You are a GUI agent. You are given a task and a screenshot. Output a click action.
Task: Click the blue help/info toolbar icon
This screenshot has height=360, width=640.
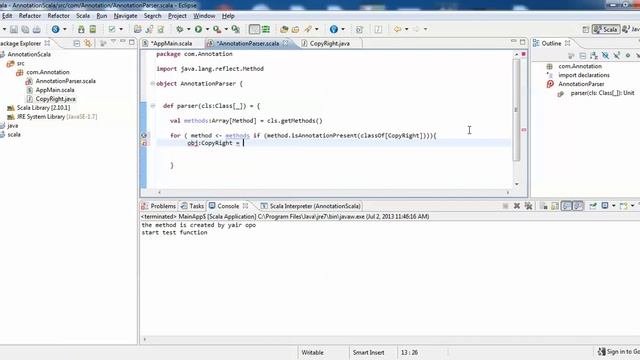click(333, 29)
